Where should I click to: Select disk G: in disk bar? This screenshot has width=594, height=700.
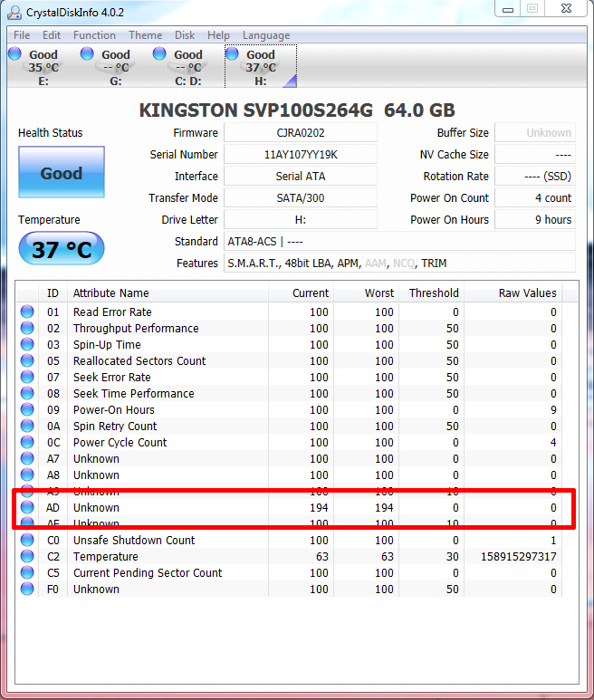coord(116,66)
